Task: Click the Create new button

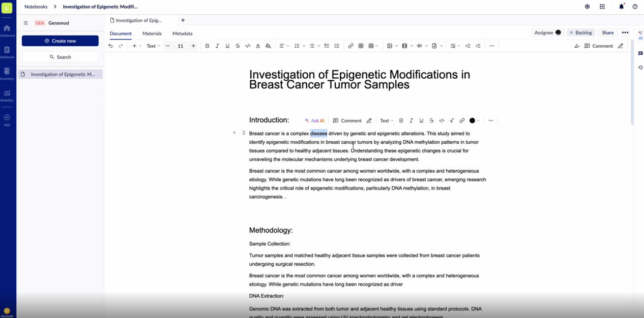Action: pyautogui.click(x=60, y=41)
